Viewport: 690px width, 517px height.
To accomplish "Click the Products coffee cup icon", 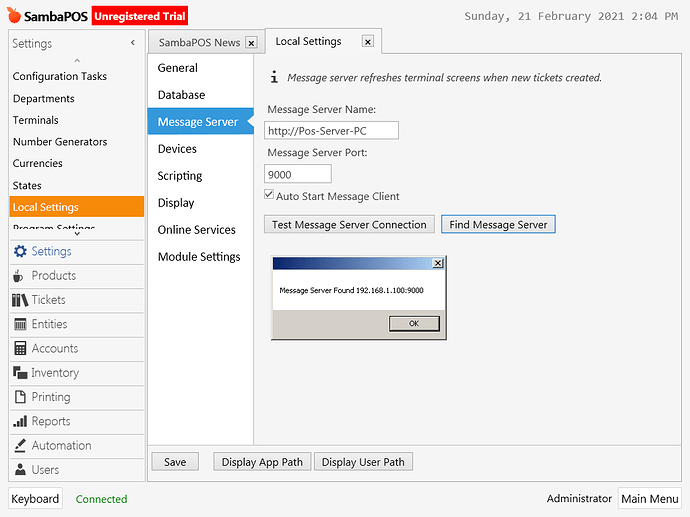I will [x=18, y=276].
